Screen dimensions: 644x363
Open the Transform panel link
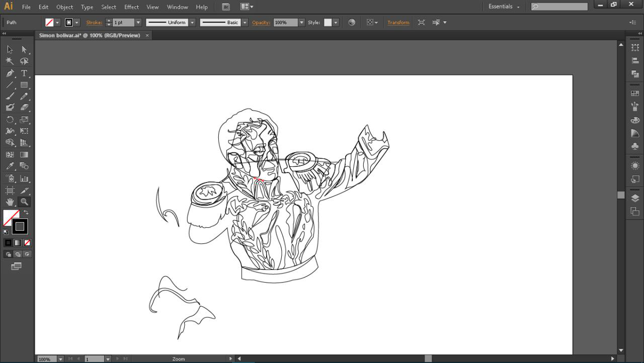pos(398,23)
